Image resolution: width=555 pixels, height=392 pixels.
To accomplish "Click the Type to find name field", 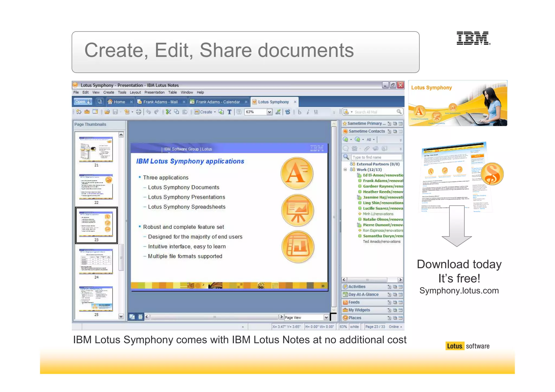I will tap(376, 157).
